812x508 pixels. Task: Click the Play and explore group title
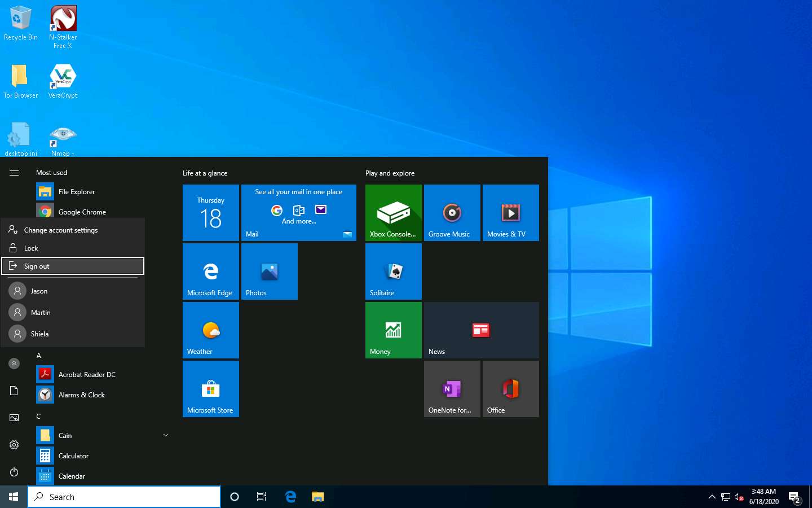pos(390,173)
